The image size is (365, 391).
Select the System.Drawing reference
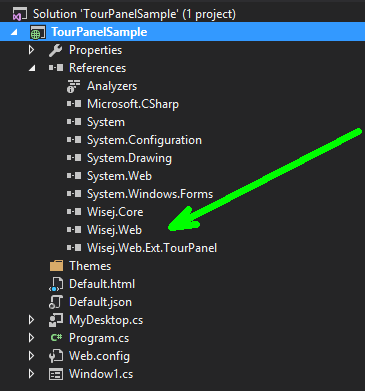tap(129, 158)
